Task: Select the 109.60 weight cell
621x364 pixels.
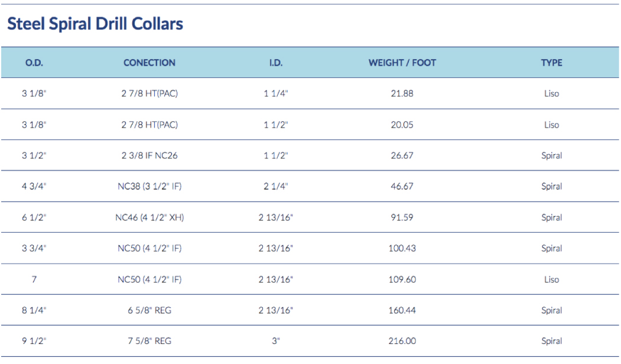Action: click(402, 279)
